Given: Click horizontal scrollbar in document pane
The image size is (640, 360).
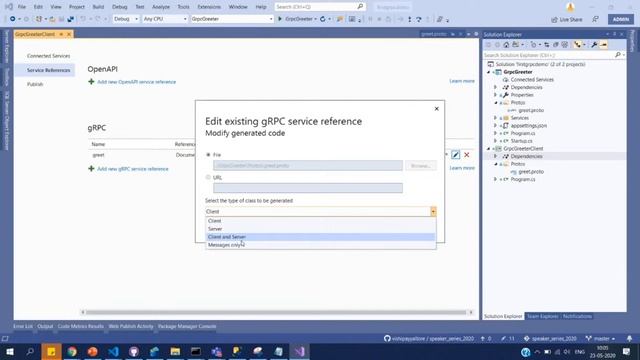Looking at the screenshot, I should 276,312.
